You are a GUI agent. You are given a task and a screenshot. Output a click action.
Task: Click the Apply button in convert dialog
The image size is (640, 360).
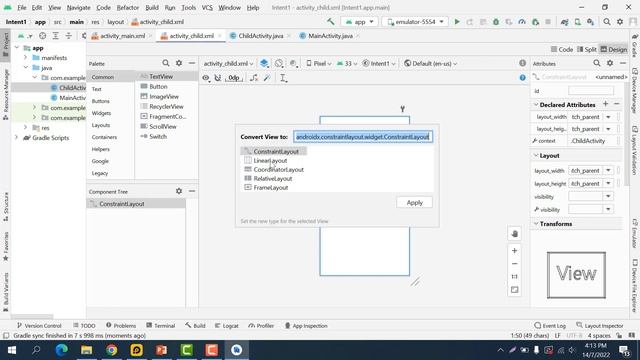point(414,202)
